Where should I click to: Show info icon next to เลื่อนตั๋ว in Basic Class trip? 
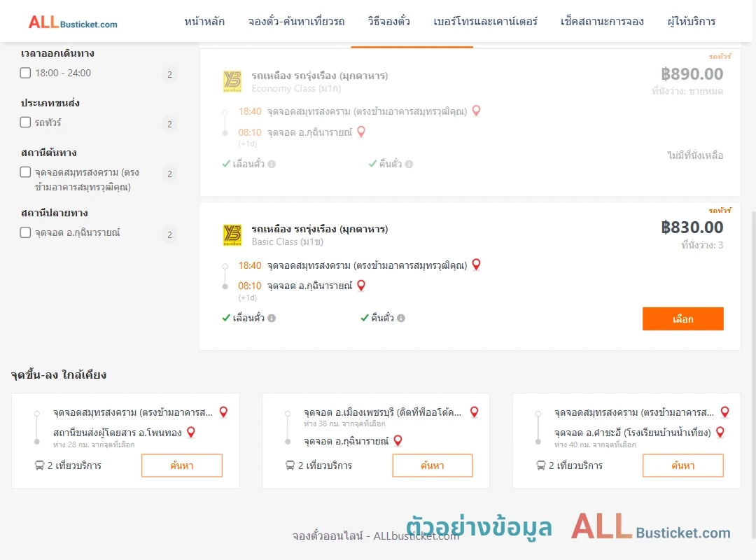pos(272,318)
